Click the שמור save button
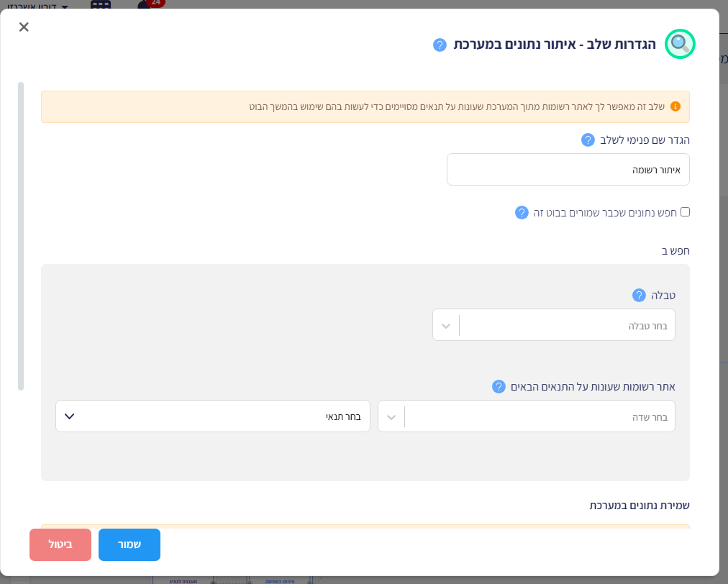The image size is (728, 584). coord(129,544)
